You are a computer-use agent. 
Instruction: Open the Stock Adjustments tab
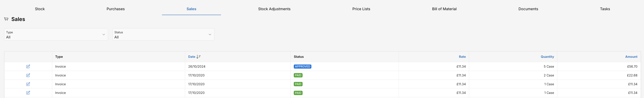[274, 9]
